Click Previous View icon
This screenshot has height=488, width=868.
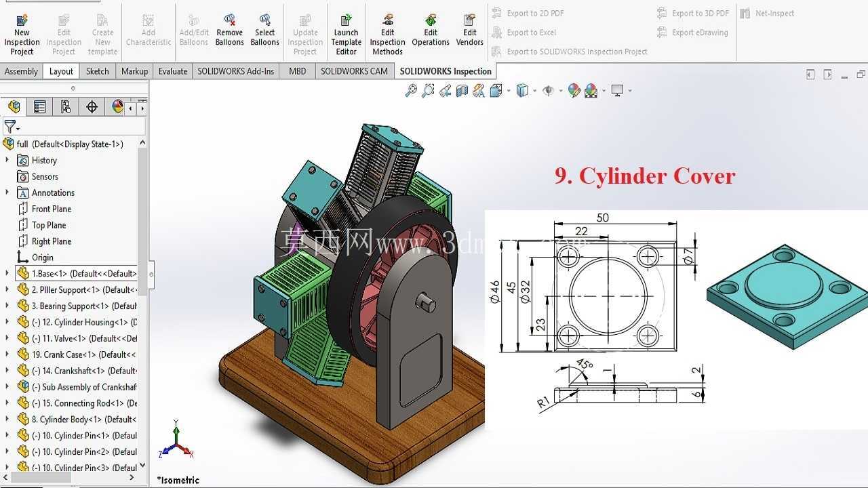[x=445, y=90]
